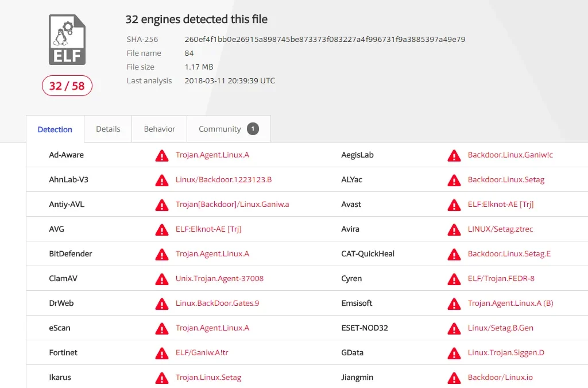Click the warning icon for Antiy-AVL
The width and height of the screenshot is (588, 388).
(162, 205)
